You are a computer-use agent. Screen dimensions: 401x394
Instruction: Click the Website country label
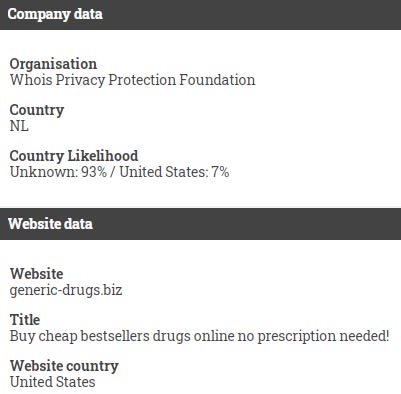(x=64, y=366)
